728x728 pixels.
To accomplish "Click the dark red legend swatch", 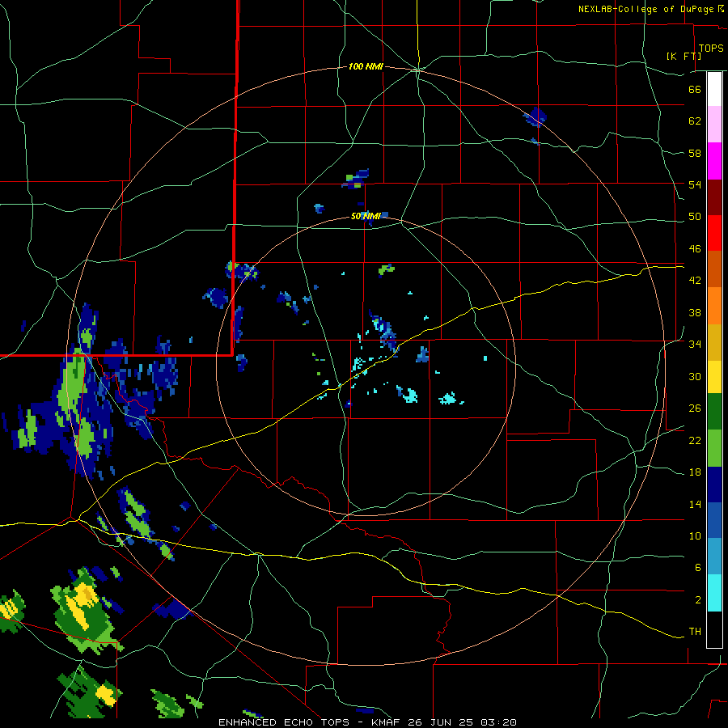I will pos(714,197).
